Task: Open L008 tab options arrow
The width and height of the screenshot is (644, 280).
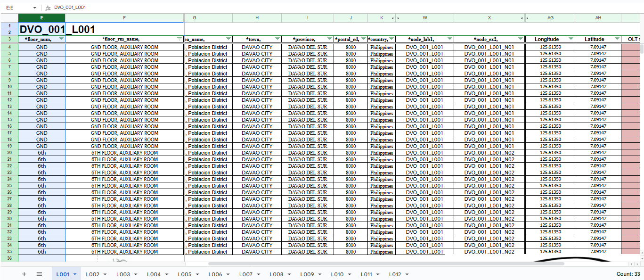Action: point(288,274)
